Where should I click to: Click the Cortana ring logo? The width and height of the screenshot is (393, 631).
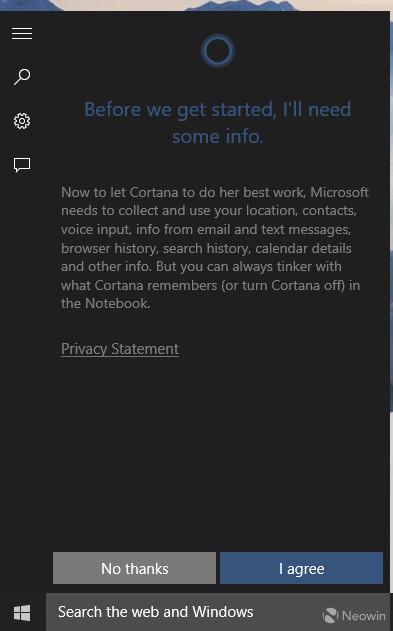[217, 51]
